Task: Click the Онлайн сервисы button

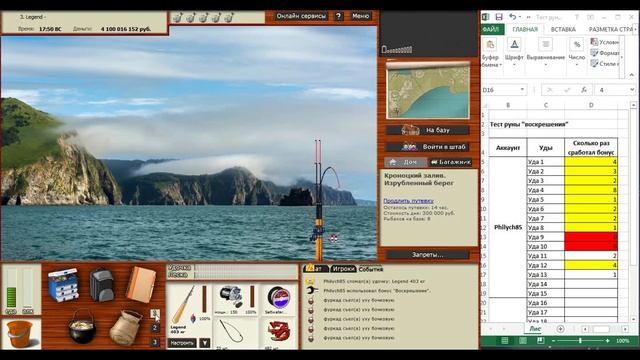Action: point(301,16)
